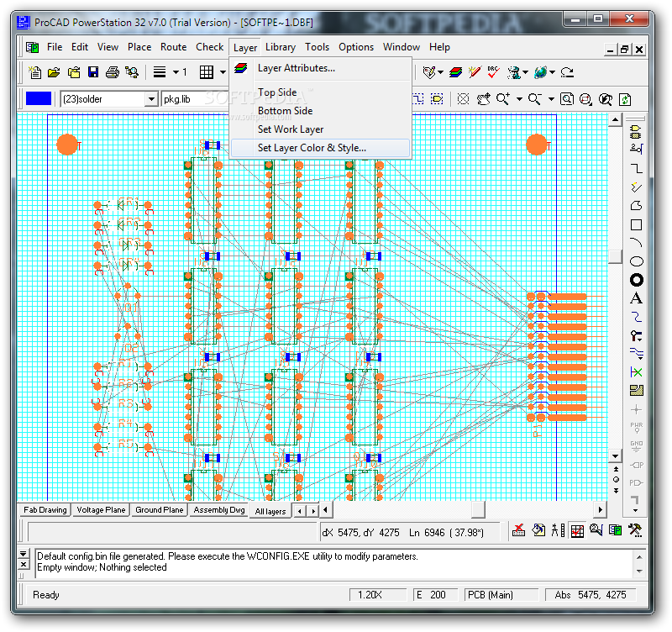672x632 pixels.
Task: Print using the printer icon
Action: [113, 72]
